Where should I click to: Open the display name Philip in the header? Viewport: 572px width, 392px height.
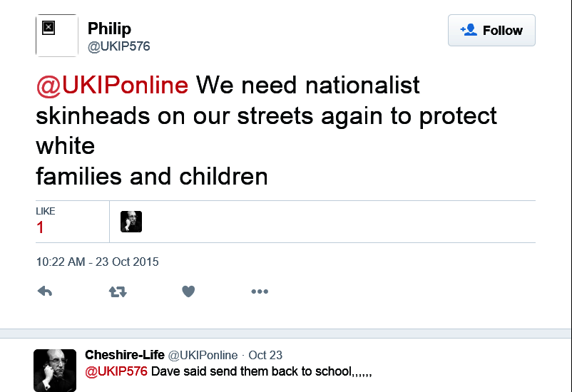click(x=109, y=29)
